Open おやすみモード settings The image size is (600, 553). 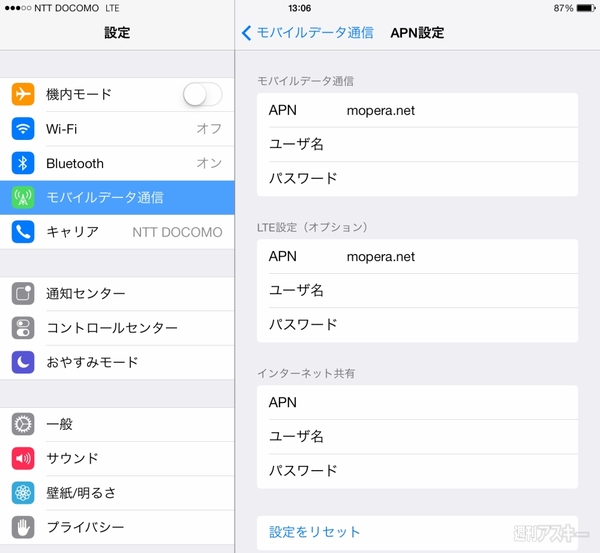click(x=117, y=362)
